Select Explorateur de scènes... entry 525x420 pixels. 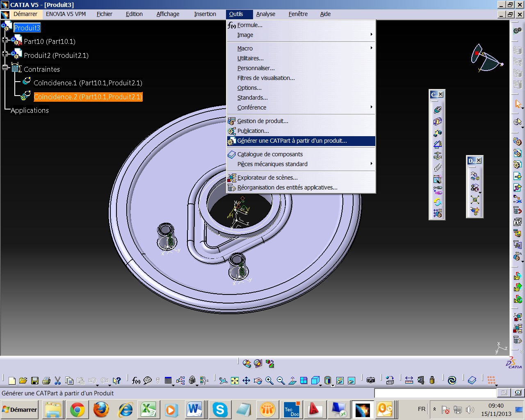[301, 178]
